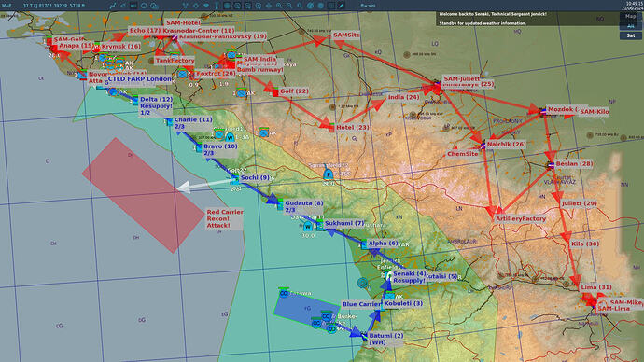Click the SAM-Juliett label
This screenshot has height=362, width=644.
tap(461, 78)
